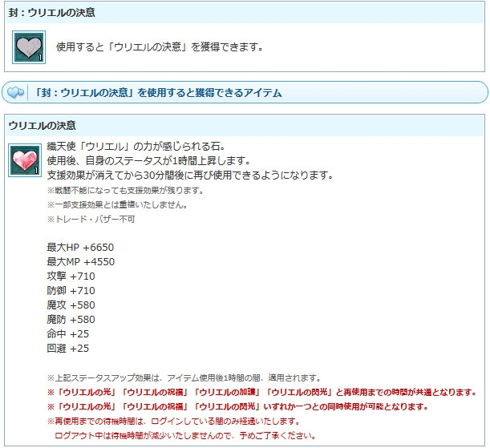Click stat 最大HP +6650
Image resolution: width=490 pixels, height=448 pixels.
[x=80, y=248]
